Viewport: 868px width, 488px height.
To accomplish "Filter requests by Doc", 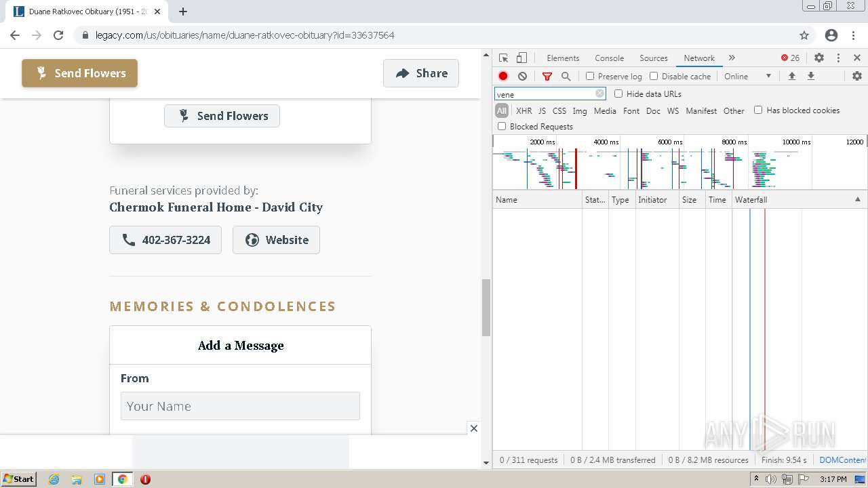I will (653, 110).
